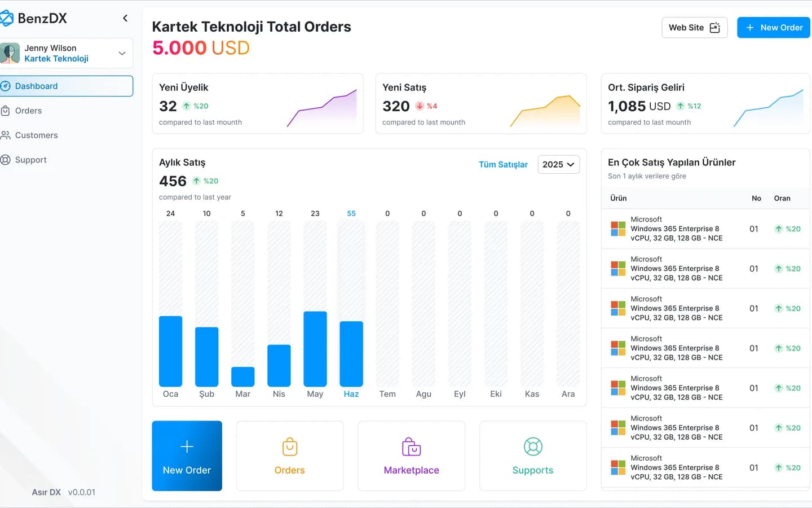Click the Orders shopping bag icon tile

pos(290,456)
